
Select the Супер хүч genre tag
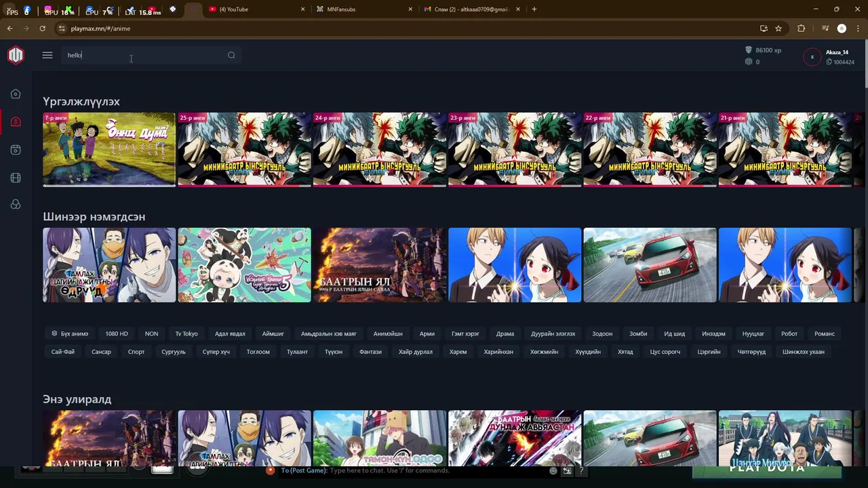click(x=216, y=352)
